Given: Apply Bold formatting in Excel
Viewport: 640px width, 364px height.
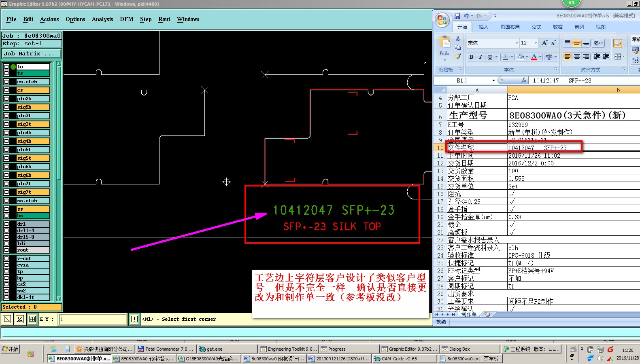Looking at the screenshot, I should (471, 57).
